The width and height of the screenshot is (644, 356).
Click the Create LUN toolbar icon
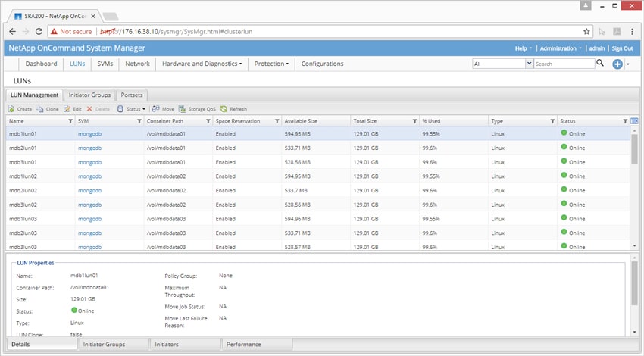[11, 109]
